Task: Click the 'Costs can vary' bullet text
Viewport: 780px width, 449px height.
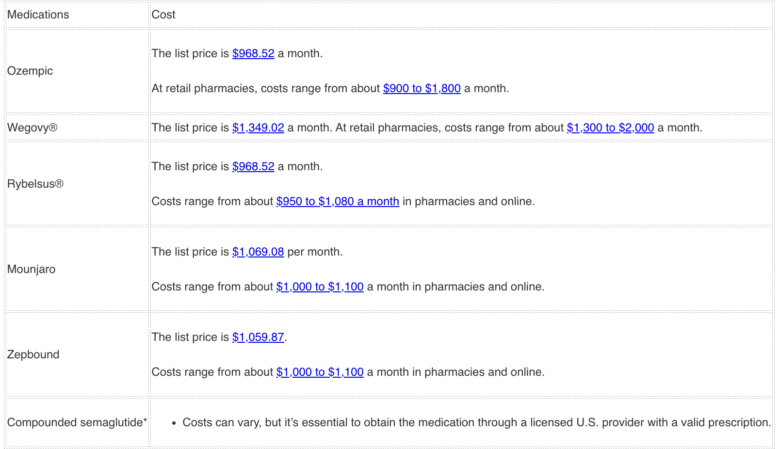Action: coord(476,422)
